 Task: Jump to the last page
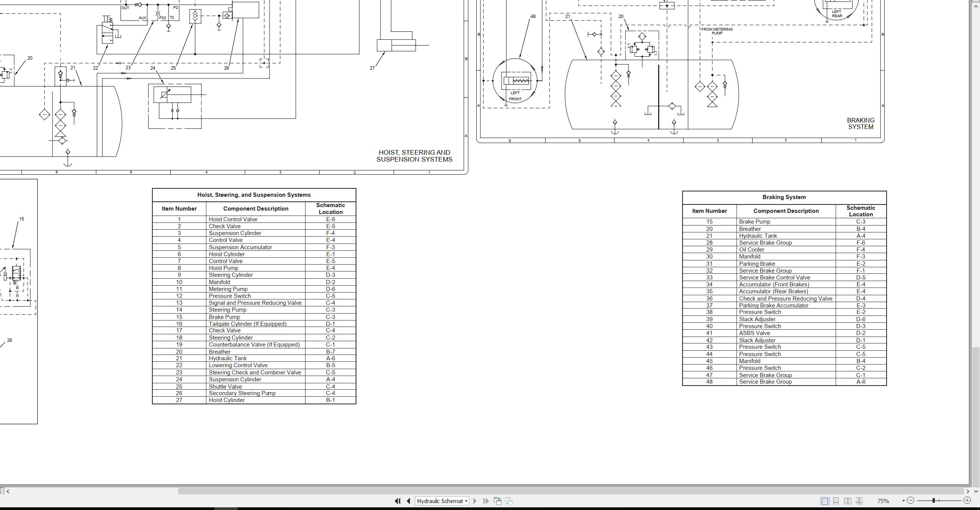[486, 501]
